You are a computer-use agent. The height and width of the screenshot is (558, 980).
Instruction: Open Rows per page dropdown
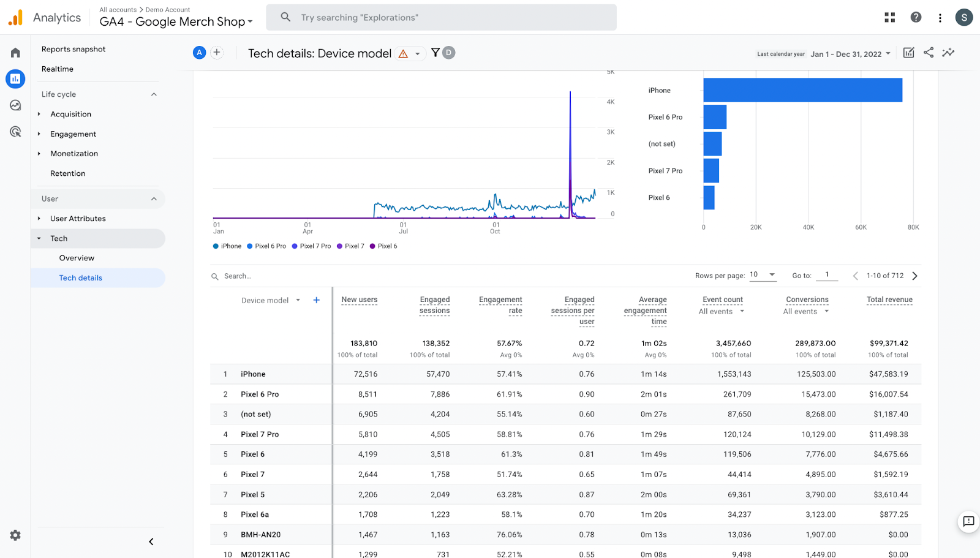pyautogui.click(x=763, y=275)
